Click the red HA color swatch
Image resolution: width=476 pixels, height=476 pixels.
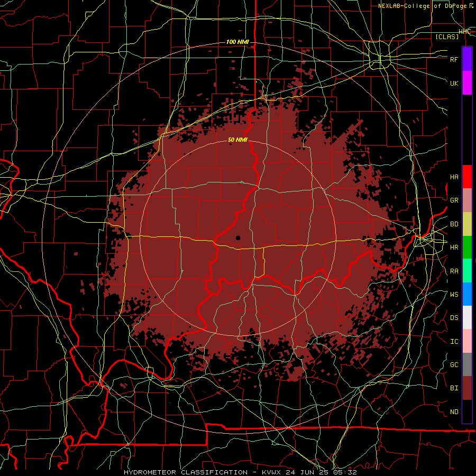[x=467, y=177]
